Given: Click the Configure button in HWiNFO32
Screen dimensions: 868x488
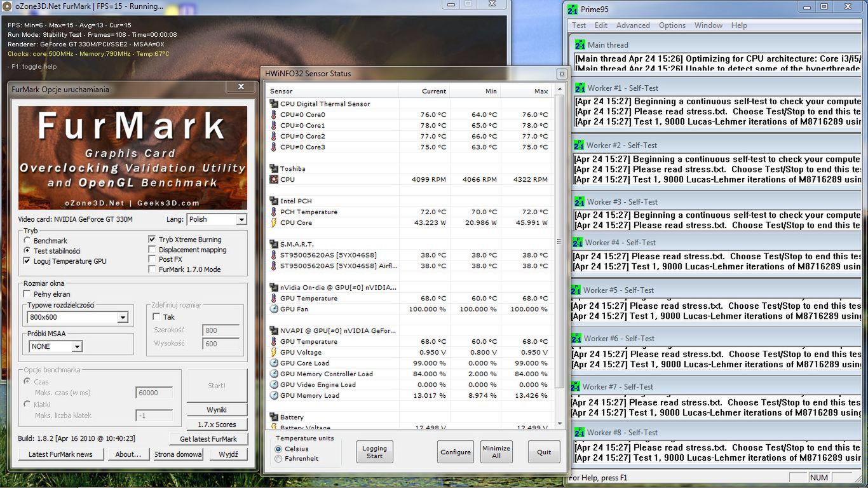Looking at the screenshot, I should pyautogui.click(x=456, y=452).
